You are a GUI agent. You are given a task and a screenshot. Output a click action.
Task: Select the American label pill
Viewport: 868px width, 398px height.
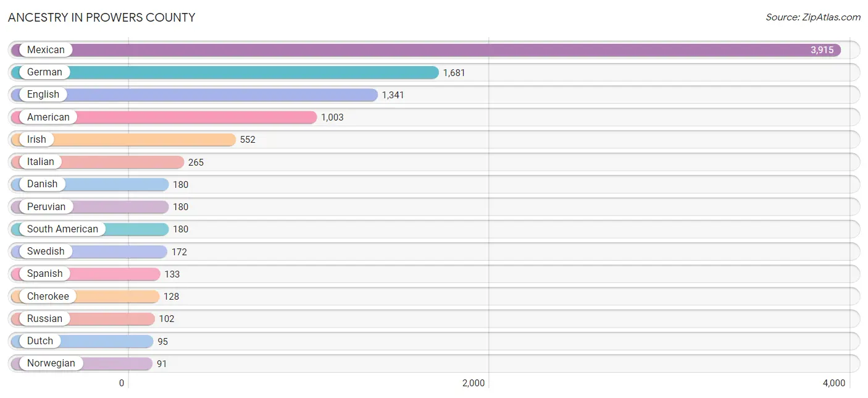click(x=48, y=117)
